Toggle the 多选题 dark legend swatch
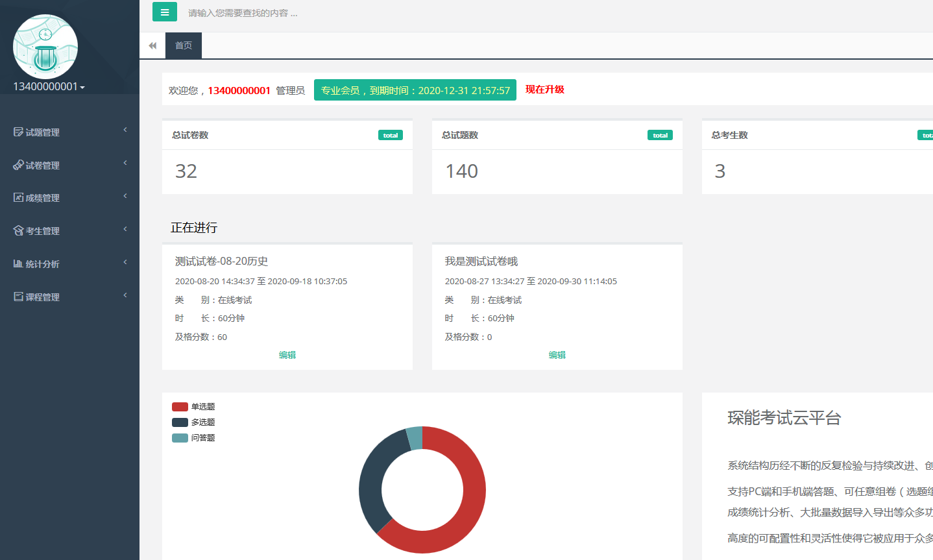Image resolution: width=933 pixels, height=560 pixels. click(180, 422)
